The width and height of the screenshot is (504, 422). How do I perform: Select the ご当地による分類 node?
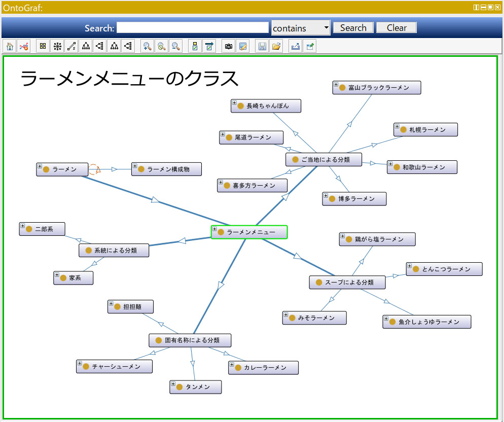[323, 160]
